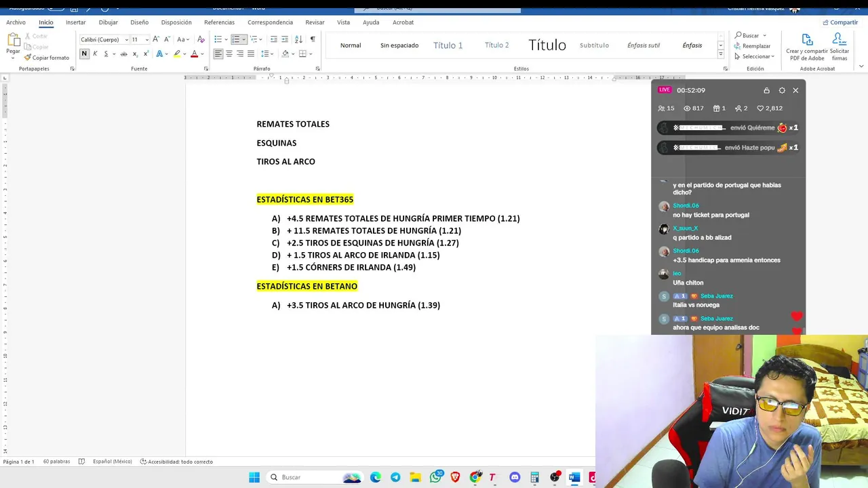Decrease paragraph indent
This screenshot has height=488, width=868.
pos(274,39)
